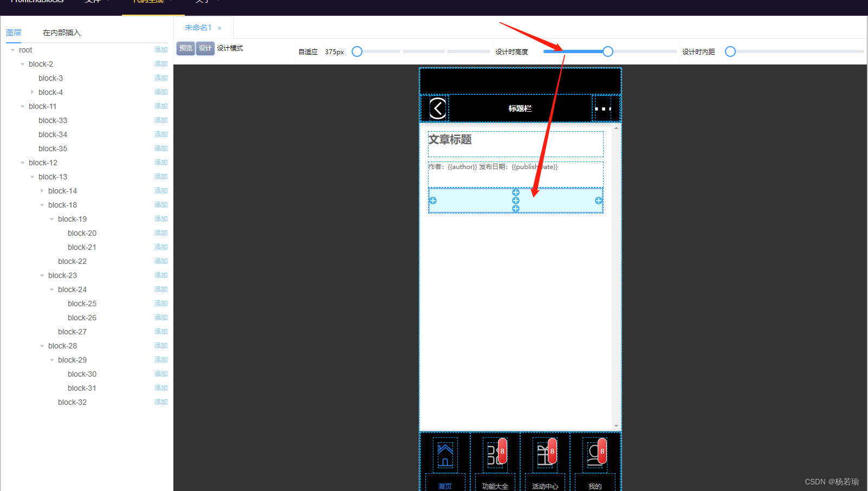Switch to 预览 preview mode
868x491 pixels.
point(186,48)
